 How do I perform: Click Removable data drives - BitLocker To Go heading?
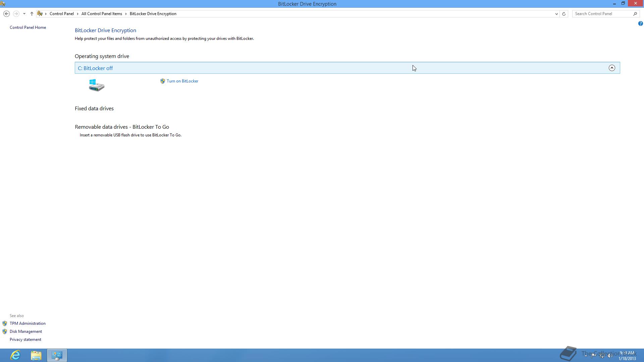pyautogui.click(x=122, y=127)
